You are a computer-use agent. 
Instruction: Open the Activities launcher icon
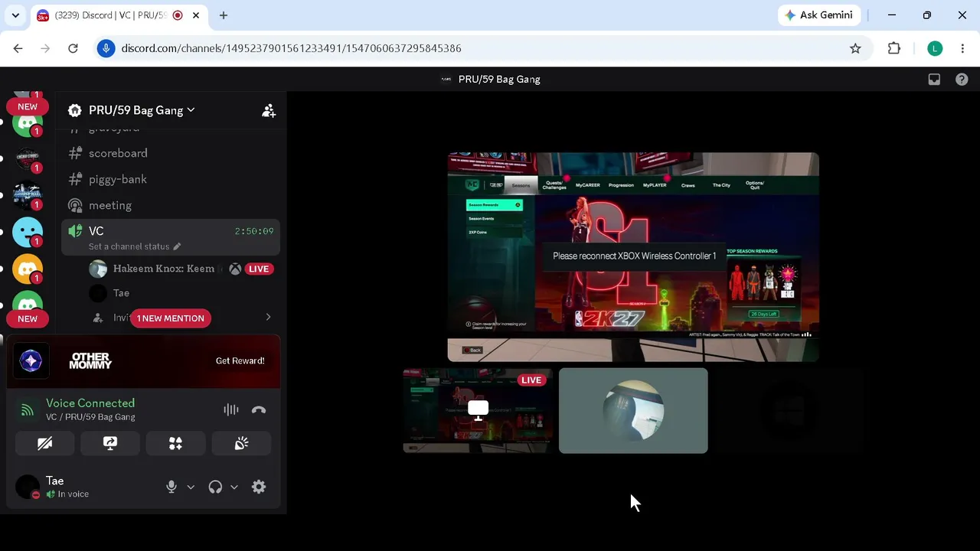[x=176, y=443]
